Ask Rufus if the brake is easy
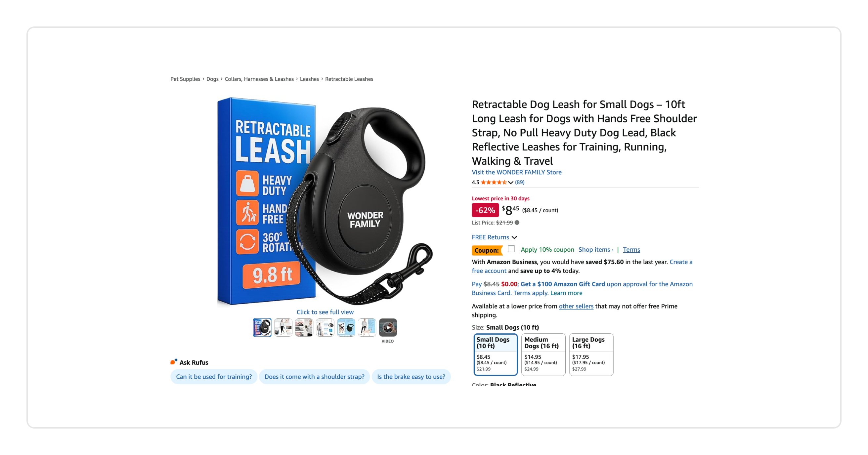The width and height of the screenshot is (868, 455). point(411,377)
